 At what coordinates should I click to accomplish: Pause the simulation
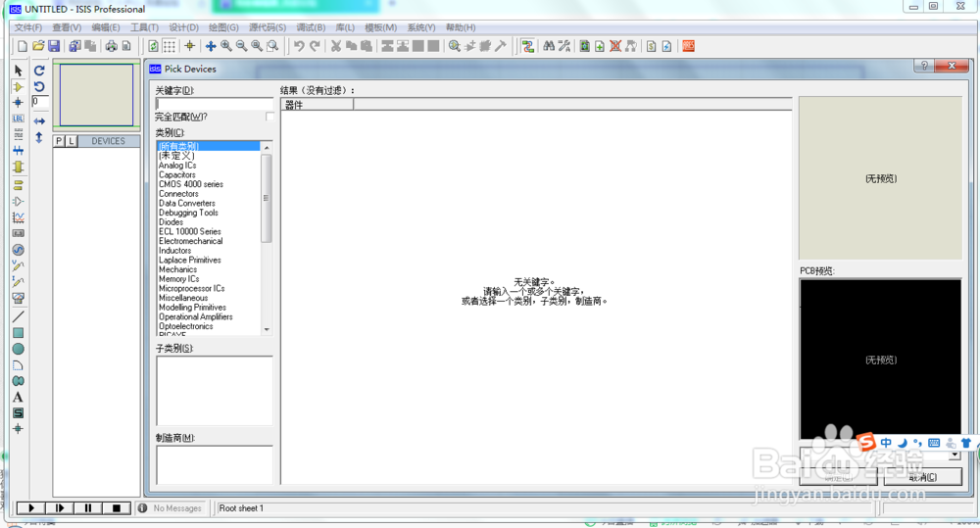click(88, 508)
